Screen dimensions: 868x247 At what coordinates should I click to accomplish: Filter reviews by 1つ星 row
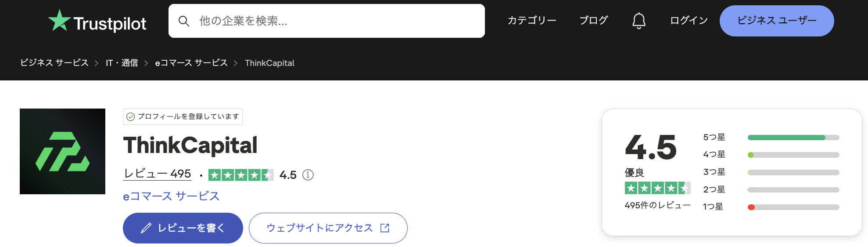[x=771, y=207]
